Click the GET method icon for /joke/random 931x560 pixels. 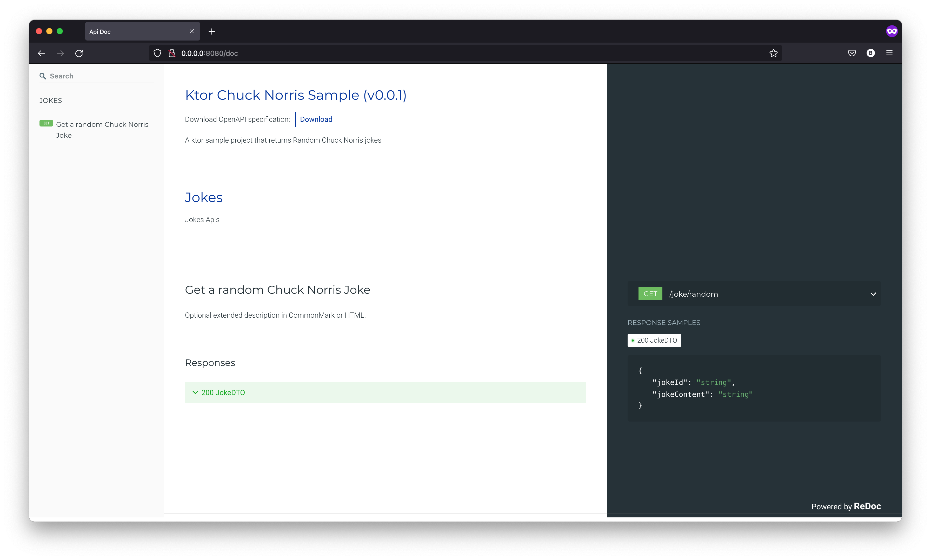(650, 293)
